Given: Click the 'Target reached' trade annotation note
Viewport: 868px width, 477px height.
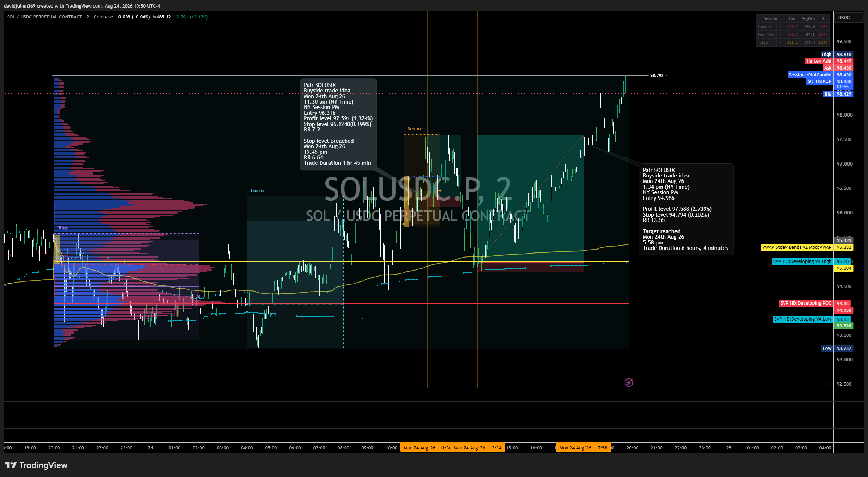Looking at the screenshot, I should (686, 209).
